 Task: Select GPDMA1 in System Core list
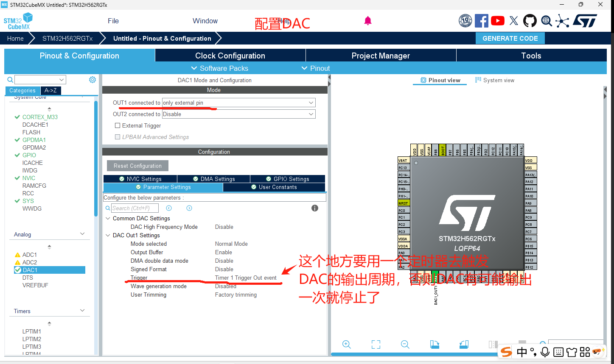click(x=34, y=140)
